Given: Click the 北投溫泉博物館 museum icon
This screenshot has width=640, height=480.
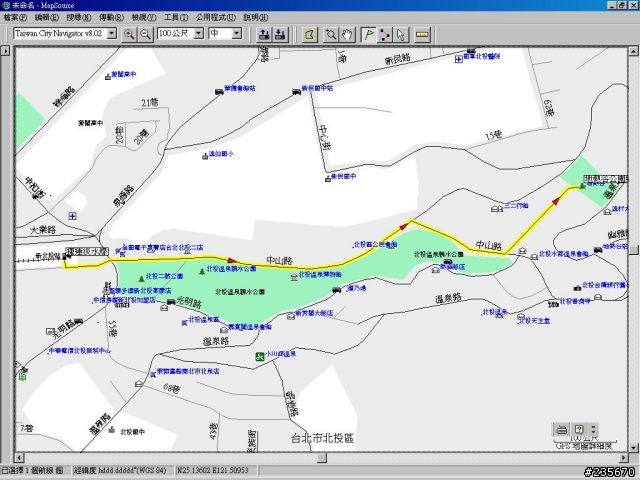Looking at the screenshot, I should pyautogui.click(x=293, y=278).
